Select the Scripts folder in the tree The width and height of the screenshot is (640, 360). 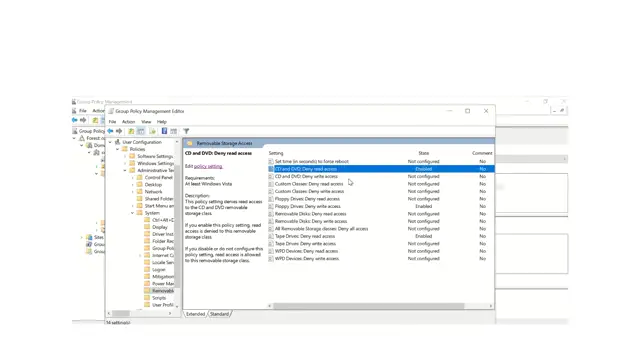coord(159,298)
